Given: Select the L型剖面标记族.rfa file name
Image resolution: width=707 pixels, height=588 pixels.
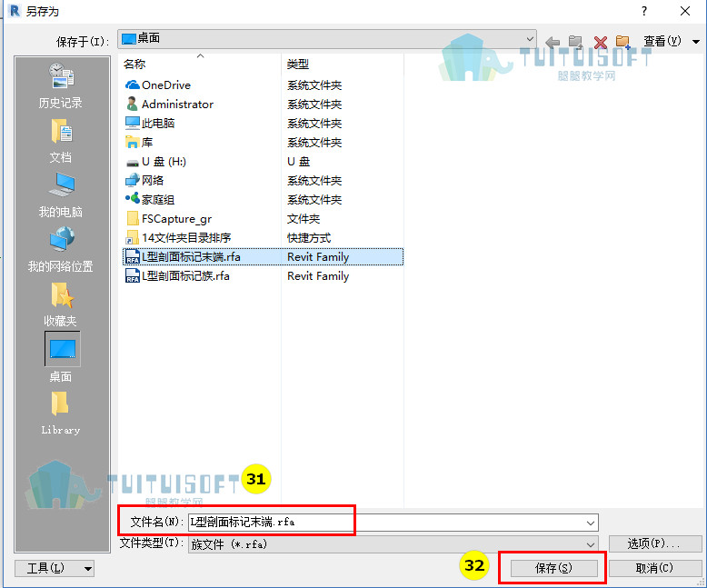Looking at the screenshot, I should (185, 276).
